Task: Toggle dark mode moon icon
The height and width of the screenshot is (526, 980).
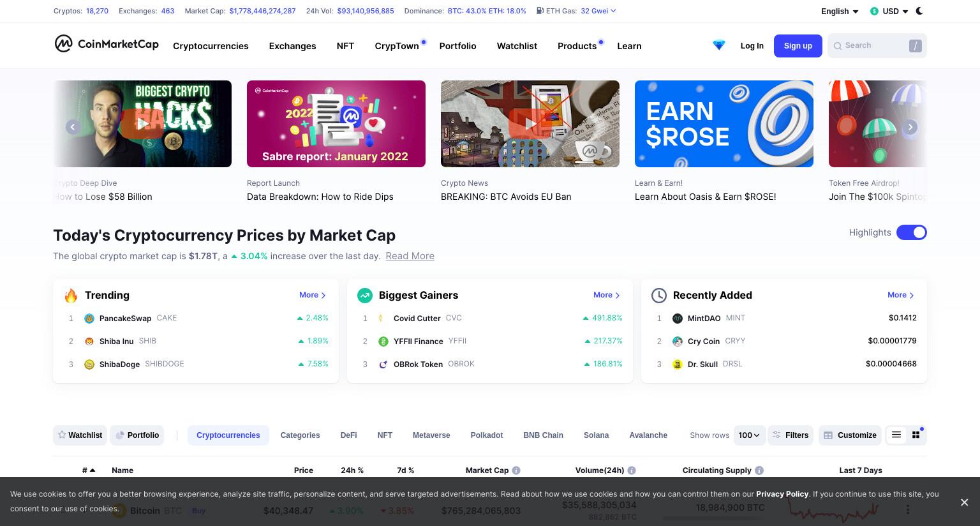Action: (919, 11)
